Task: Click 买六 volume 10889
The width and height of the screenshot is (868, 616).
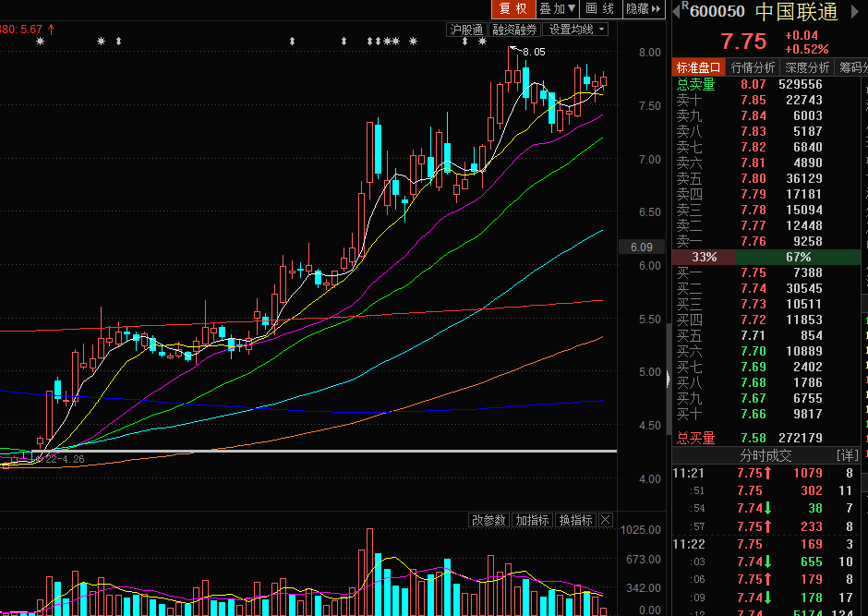Action: (x=803, y=351)
